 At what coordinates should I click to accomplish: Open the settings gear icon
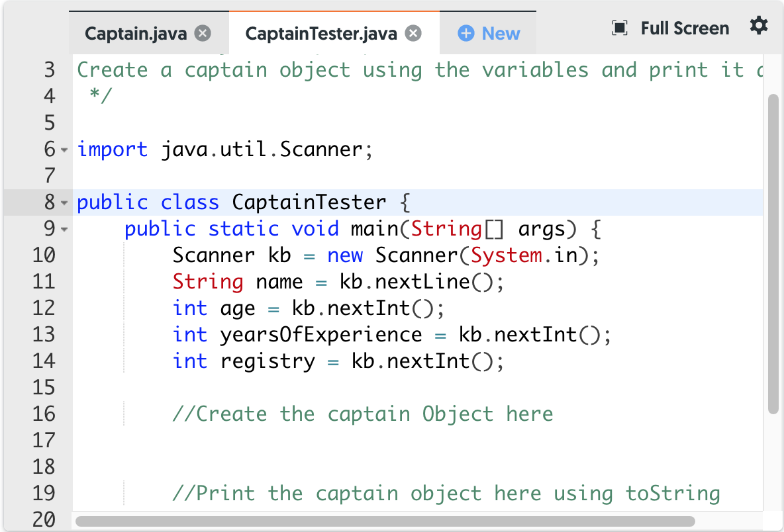point(759,28)
